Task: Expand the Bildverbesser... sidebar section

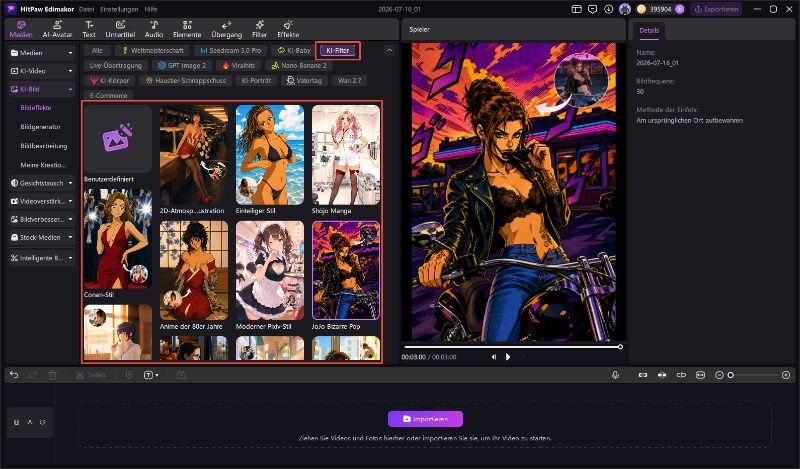Action: pos(42,219)
